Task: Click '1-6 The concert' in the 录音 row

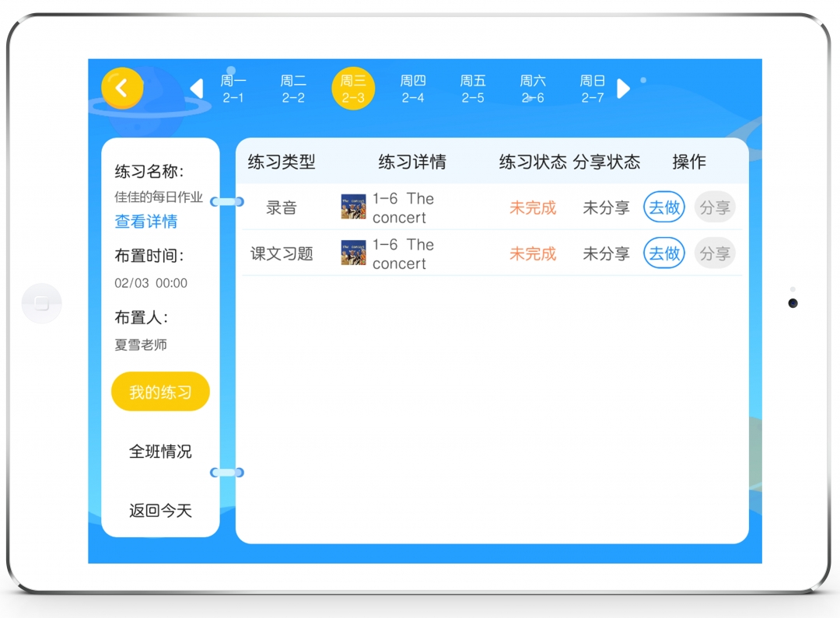Action: tap(404, 208)
